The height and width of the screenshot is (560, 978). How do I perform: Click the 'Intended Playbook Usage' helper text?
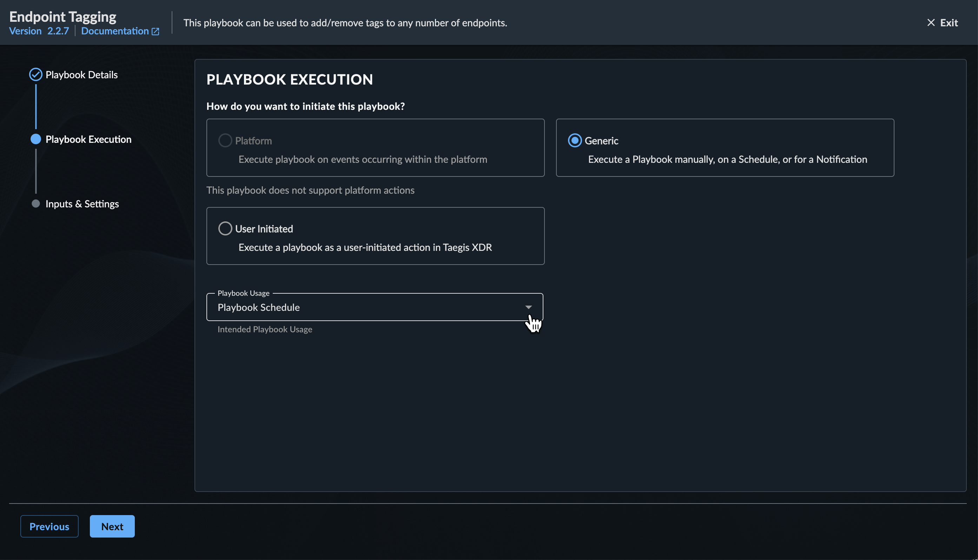coord(265,329)
